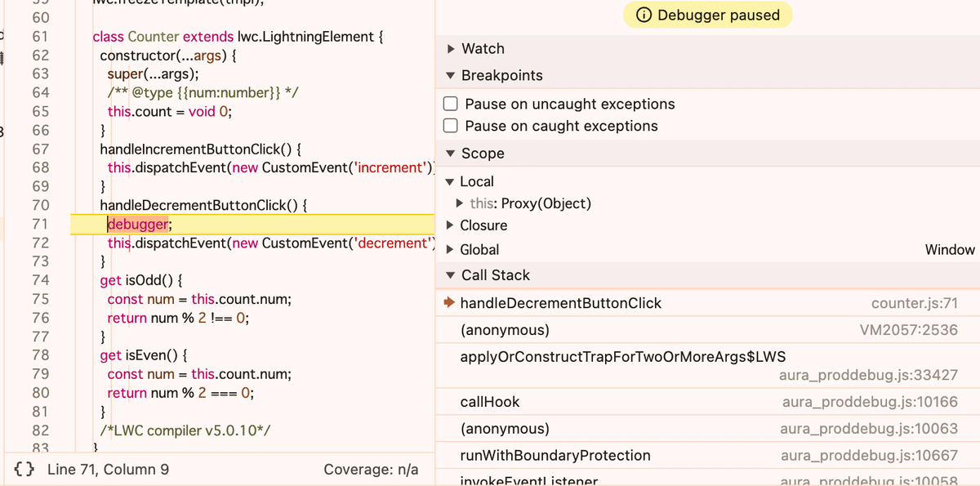Viewport: 980px width, 486px height.
Task: Expand the Watch section
Action: coord(451,49)
